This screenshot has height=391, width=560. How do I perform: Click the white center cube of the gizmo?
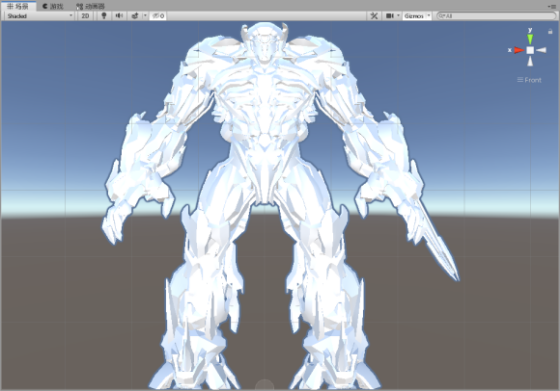pos(530,50)
